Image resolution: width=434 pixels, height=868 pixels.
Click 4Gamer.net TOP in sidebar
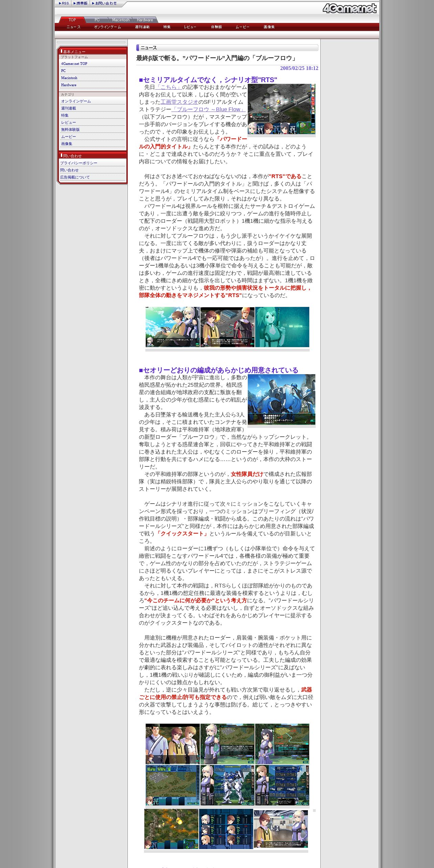pos(74,64)
